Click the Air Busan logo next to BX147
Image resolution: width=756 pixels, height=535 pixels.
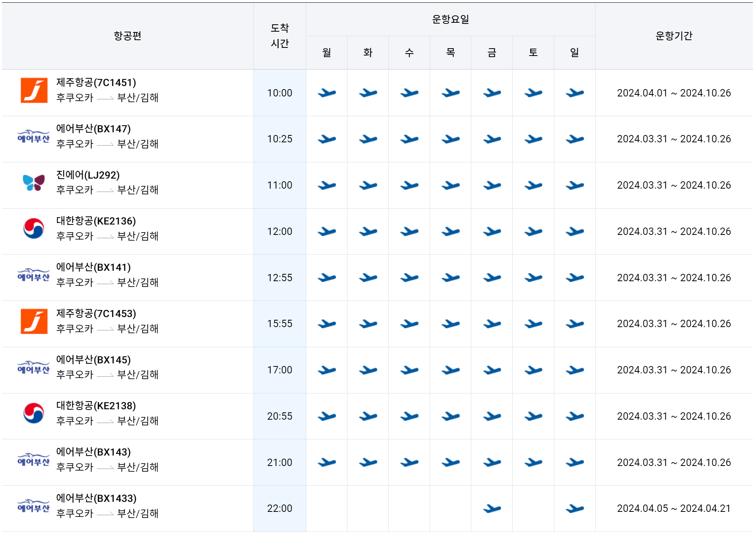pos(34,137)
